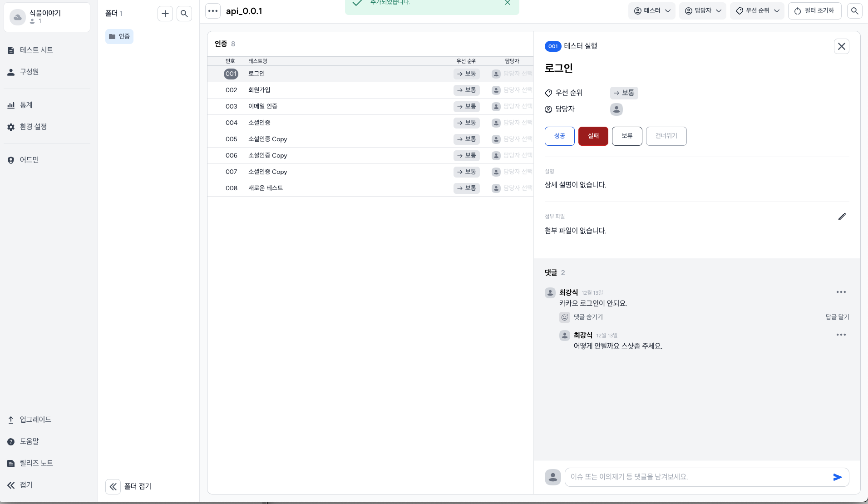Open the 테스트 시트 sidebar item
Image resolution: width=868 pixels, height=504 pixels.
(x=36, y=50)
